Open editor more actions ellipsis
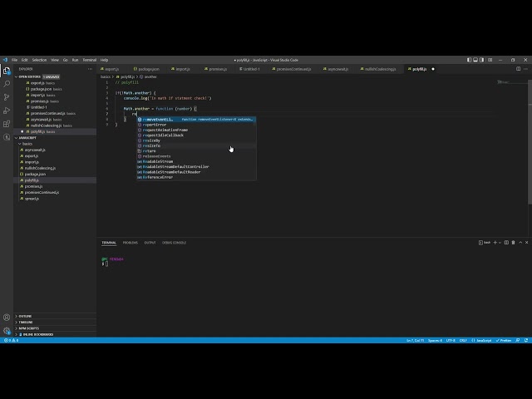Viewport: 532px width, 399px height. [x=525, y=69]
